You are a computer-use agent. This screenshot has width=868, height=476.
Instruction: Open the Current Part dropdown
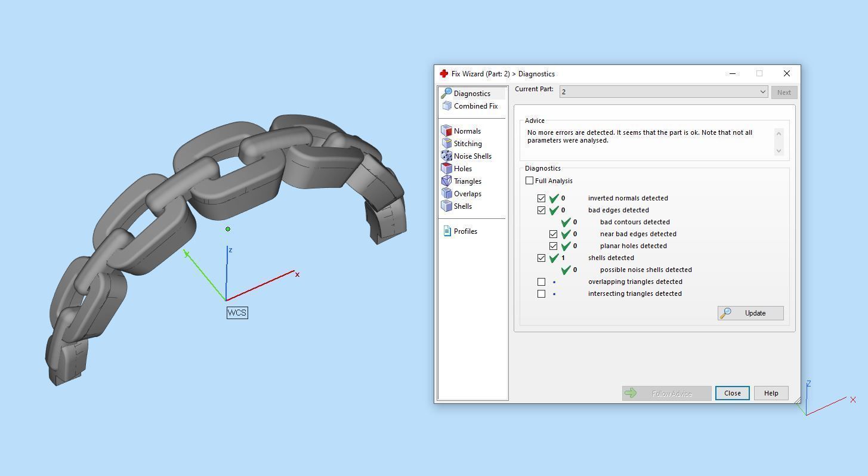(x=663, y=92)
